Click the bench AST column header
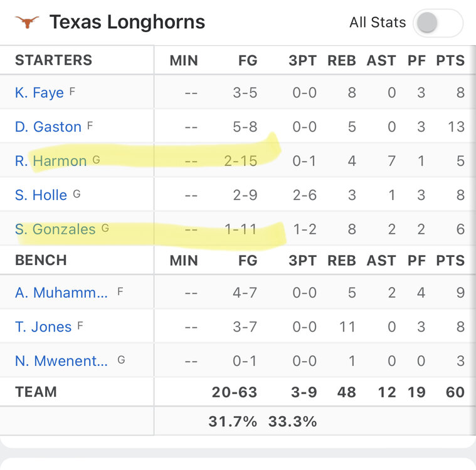Image resolution: width=476 pixels, height=470 pixels. [381, 260]
